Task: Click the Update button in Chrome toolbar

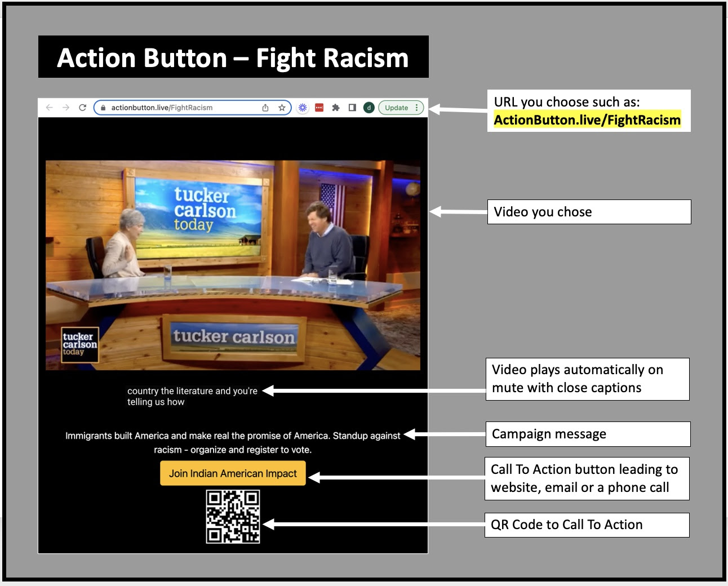Action: coord(397,108)
